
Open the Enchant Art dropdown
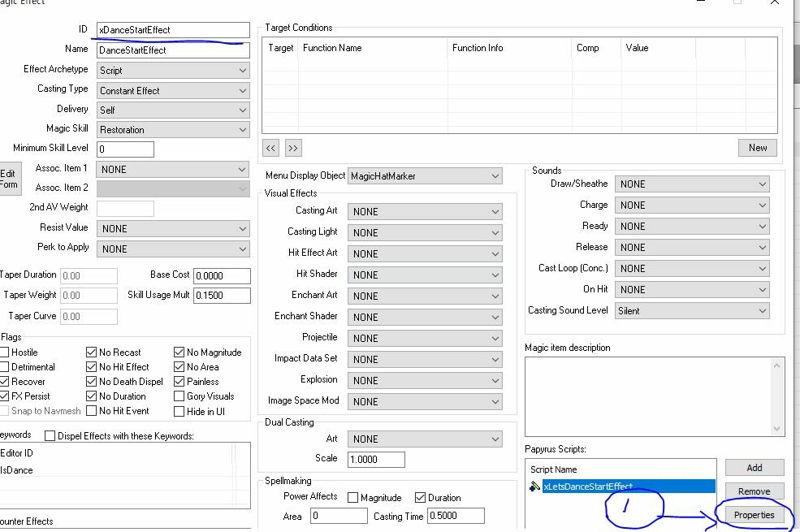[425, 296]
